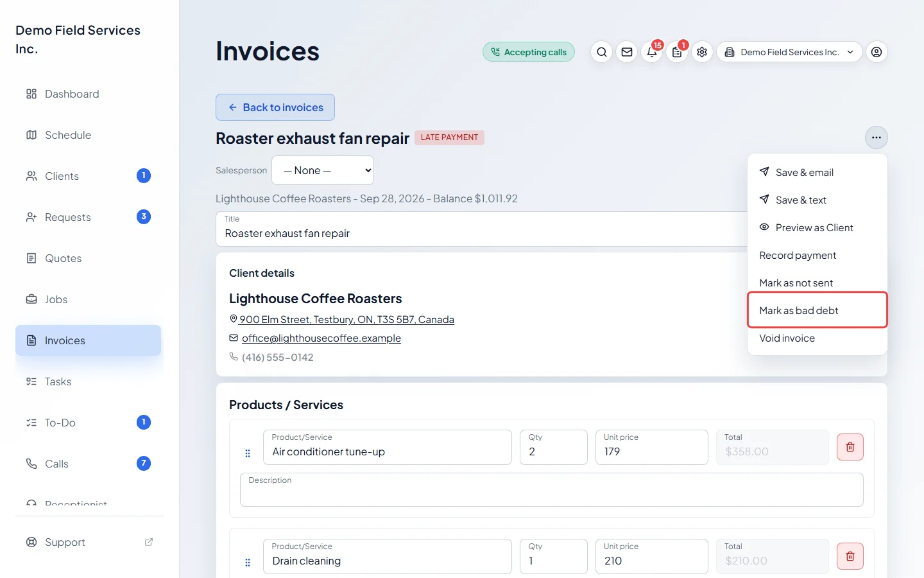924x578 pixels.
Task: Go to Jobs in sidebar
Action: (x=89, y=299)
